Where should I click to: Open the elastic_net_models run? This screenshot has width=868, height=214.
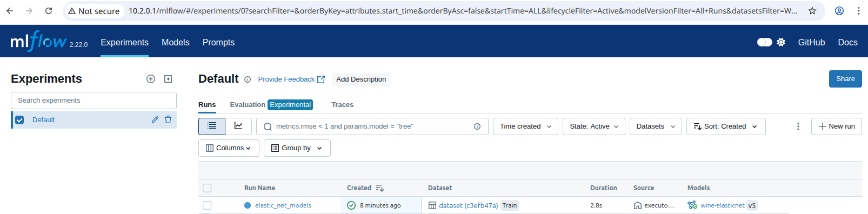pyautogui.click(x=283, y=205)
